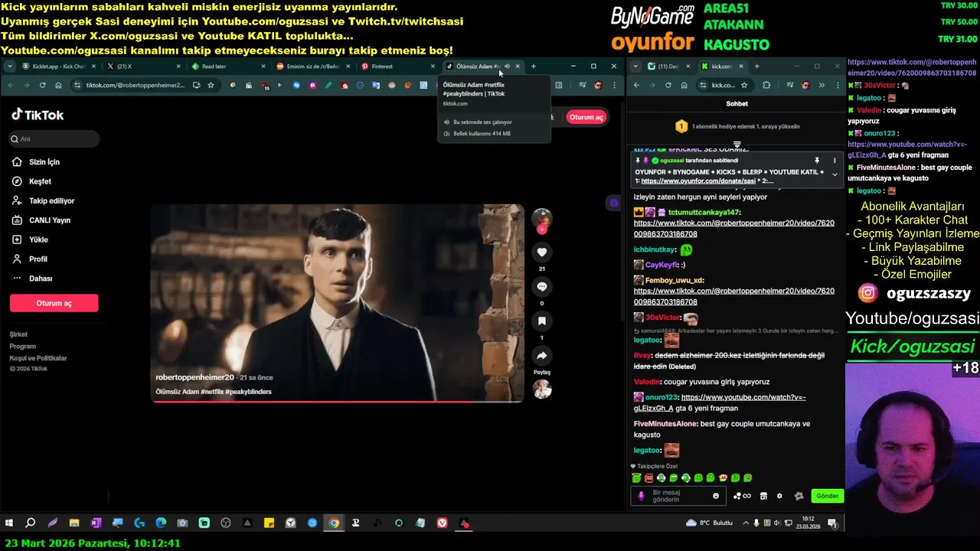The height and width of the screenshot is (551, 980).
Task: Mute the Ölümsüz Adam tab speaker icon
Action: click(507, 67)
